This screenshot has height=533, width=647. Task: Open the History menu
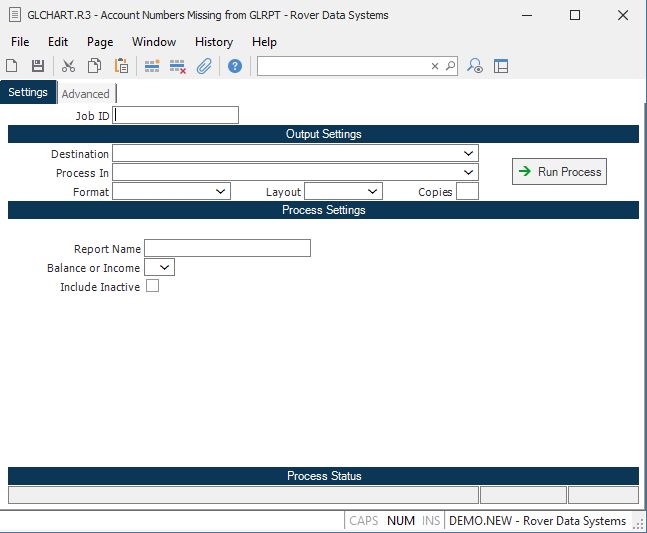click(213, 42)
